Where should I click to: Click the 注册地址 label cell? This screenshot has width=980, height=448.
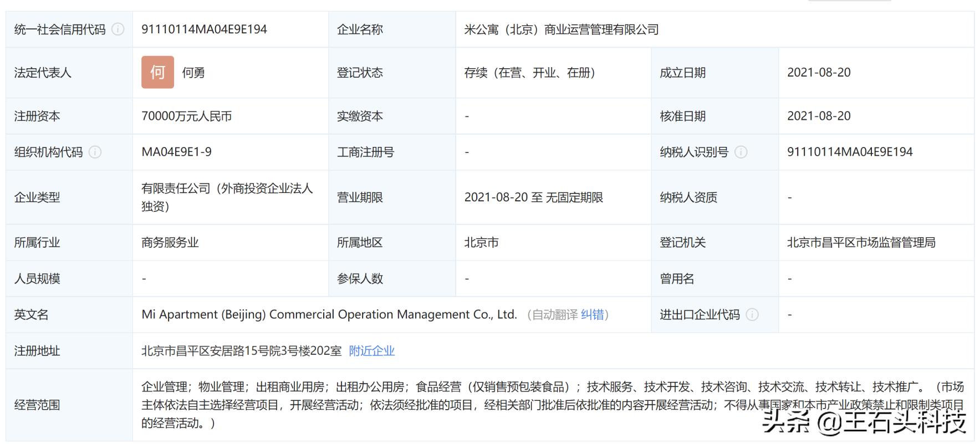click(69, 351)
